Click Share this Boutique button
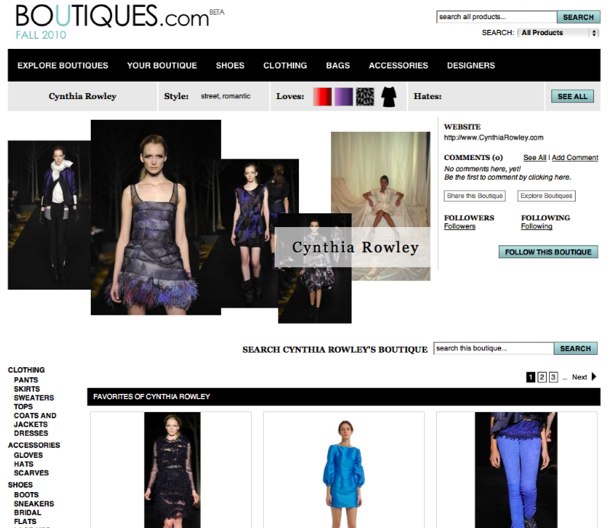The image size is (611, 528). point(475,196)
